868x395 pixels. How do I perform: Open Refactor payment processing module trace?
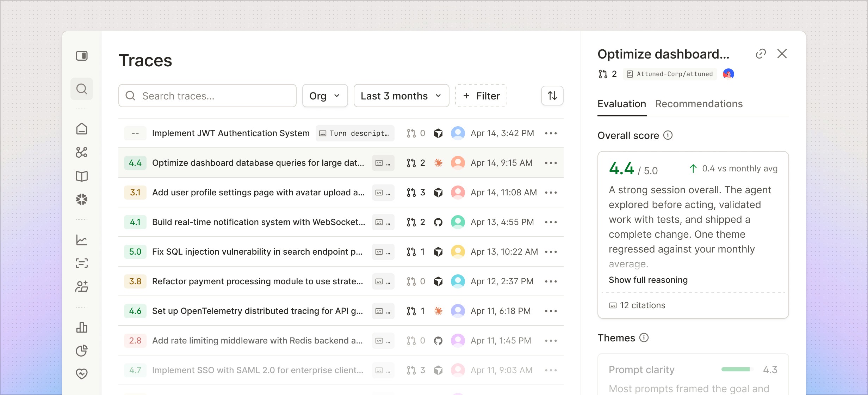[x=258, y=281]
